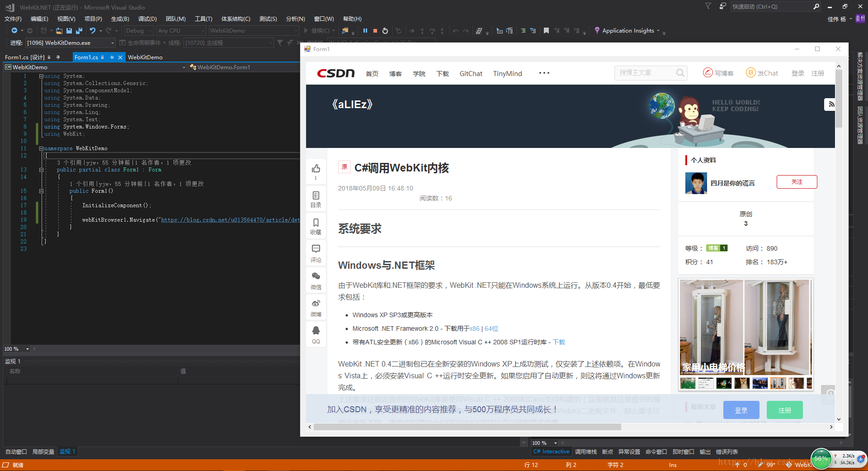The image size is (868, 471).
Task: Close the active Form1.cs tab
Action: 120,57
